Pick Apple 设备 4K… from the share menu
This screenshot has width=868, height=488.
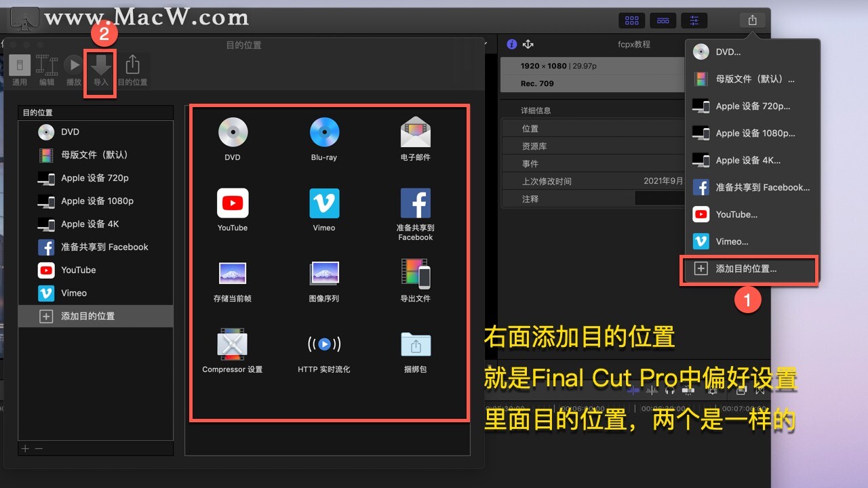(x=751, y=161)
